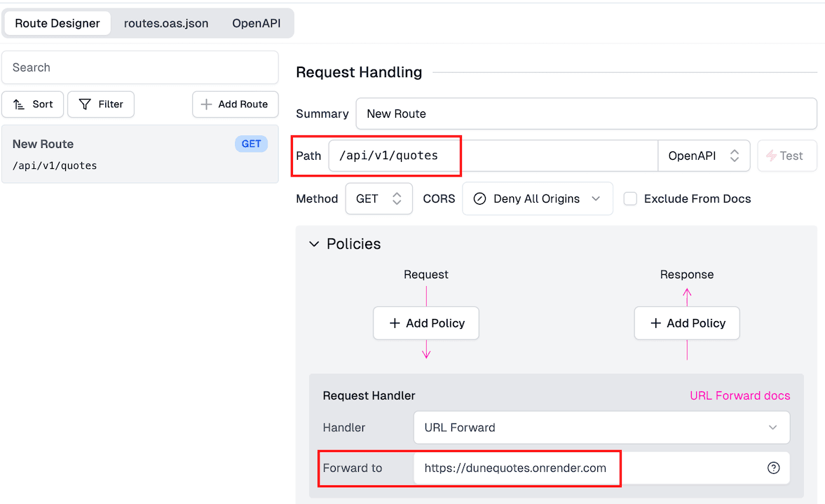
Task: Click the help icon in Forward to field
Action: pos(773,468)
